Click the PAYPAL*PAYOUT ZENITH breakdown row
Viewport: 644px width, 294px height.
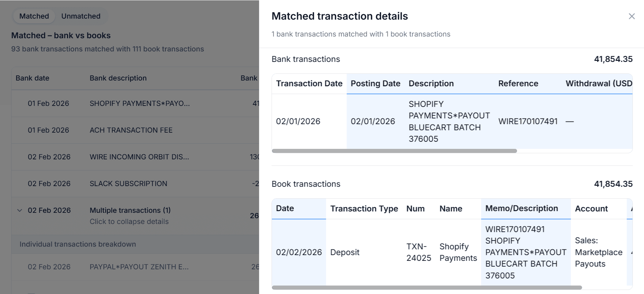pos(139,267)
